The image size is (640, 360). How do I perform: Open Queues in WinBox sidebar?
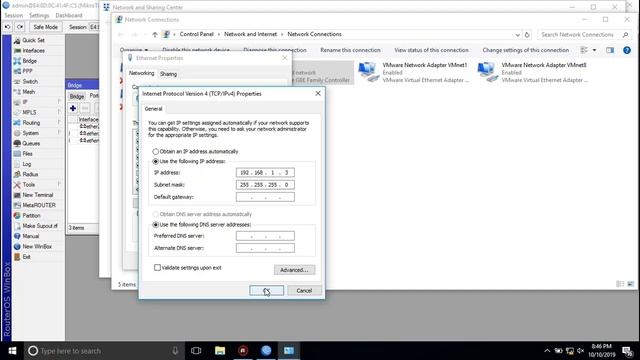pyautogui.click(x=31, y=143)
